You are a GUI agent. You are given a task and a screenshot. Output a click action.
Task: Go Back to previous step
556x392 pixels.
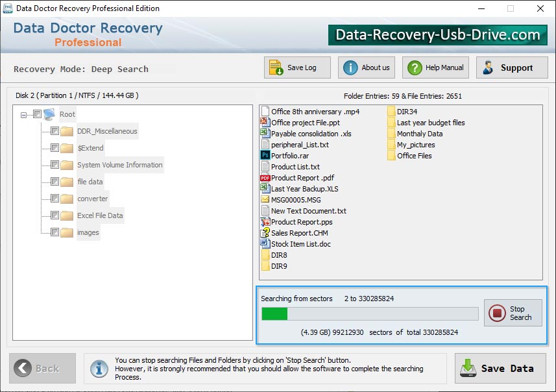click(42, 368)
